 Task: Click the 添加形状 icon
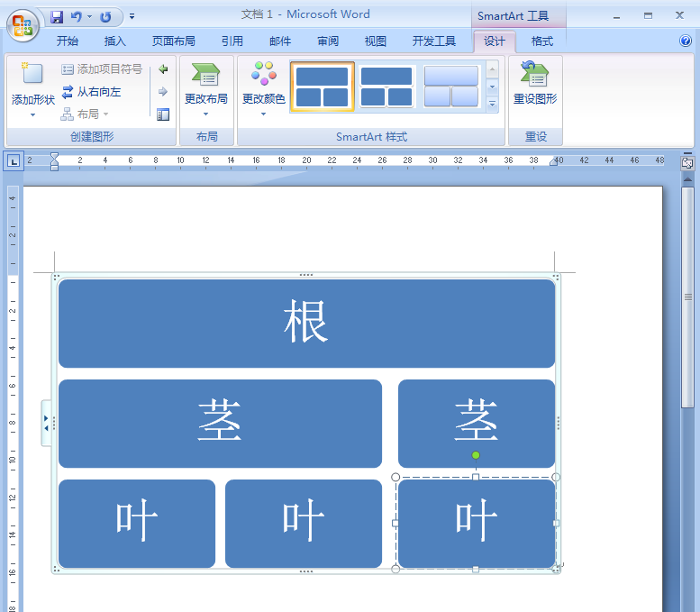point(32,73)
